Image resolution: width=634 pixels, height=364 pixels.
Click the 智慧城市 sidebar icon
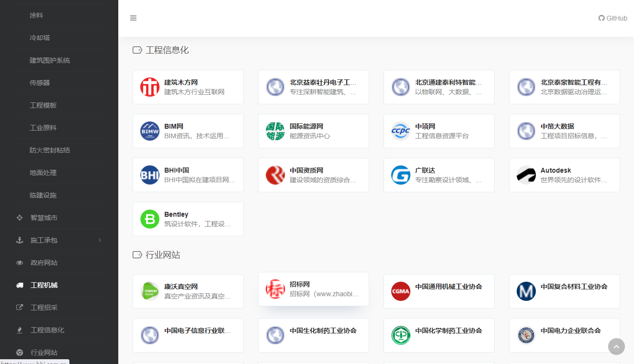[20, 218]
